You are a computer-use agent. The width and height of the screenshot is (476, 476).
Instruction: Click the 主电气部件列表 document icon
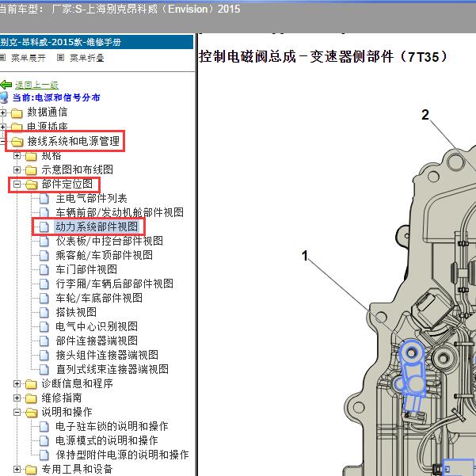coord(44,199)
